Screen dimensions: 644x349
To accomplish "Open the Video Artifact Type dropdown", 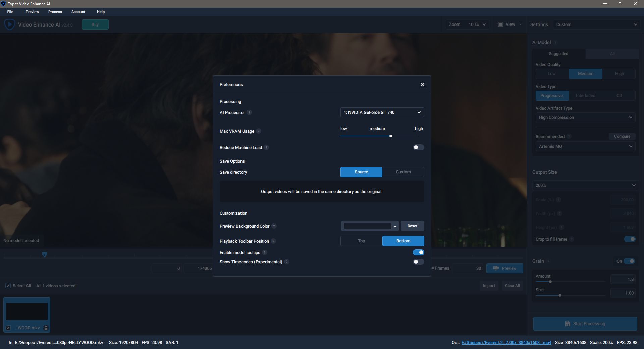I will [x=585, y=117].
